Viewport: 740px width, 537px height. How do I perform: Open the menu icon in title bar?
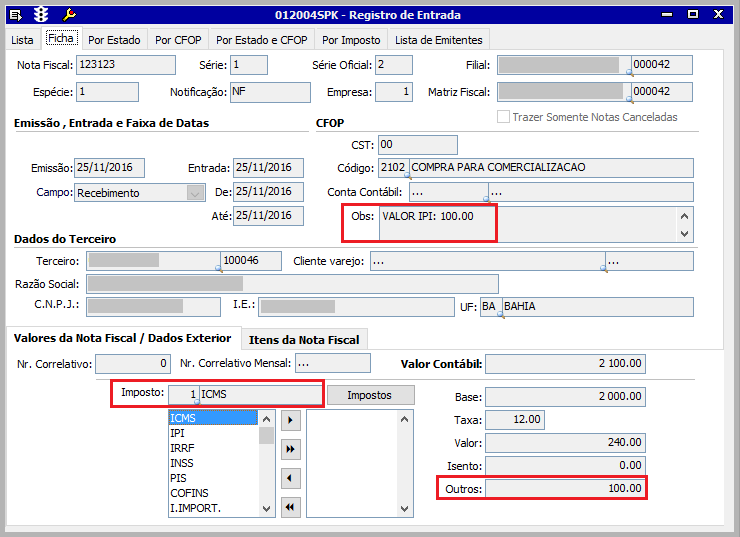[x=16, y=15]
